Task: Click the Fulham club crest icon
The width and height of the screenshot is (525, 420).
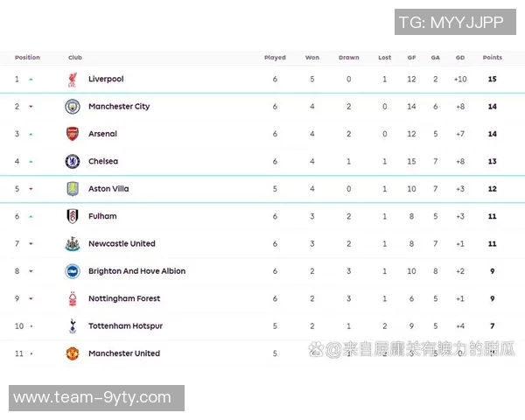Action: [x=72, y=216]
